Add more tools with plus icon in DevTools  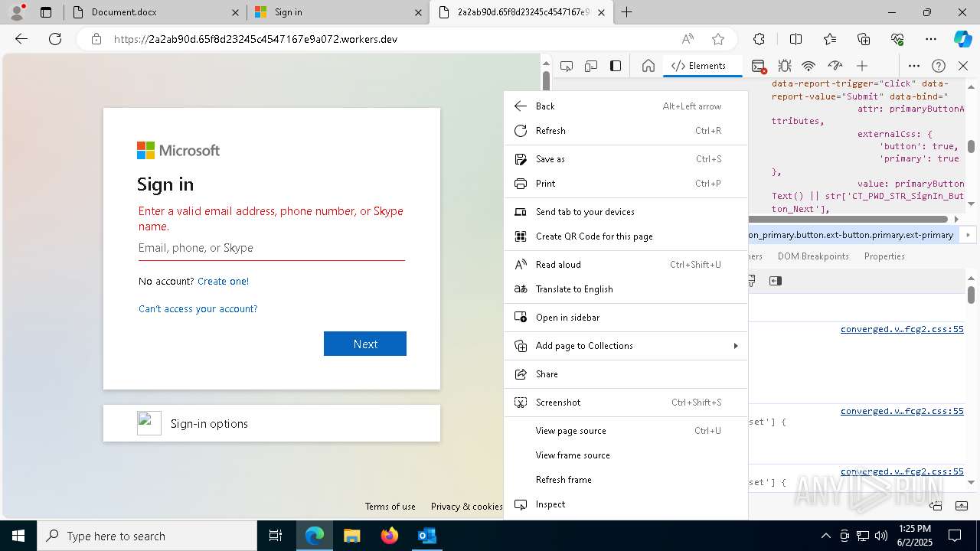[862, 66]
